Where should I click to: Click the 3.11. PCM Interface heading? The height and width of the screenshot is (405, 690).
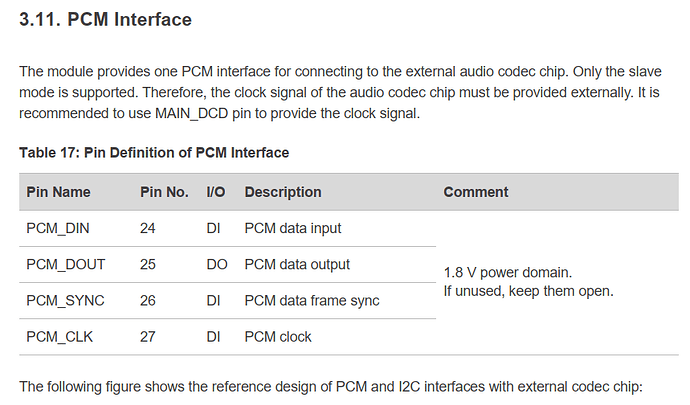(105, 20)
